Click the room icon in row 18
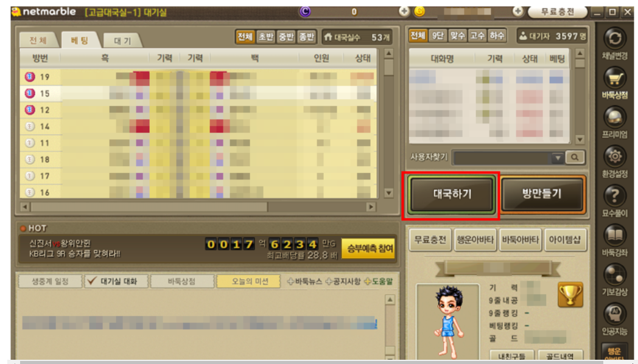Viewport: 638px width, 364px height. pyautogui.click(x=30, y=159)
